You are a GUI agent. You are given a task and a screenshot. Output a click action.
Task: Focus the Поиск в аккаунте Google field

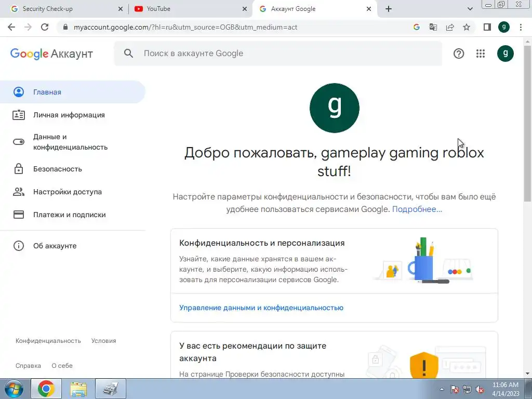pos(278,54)
